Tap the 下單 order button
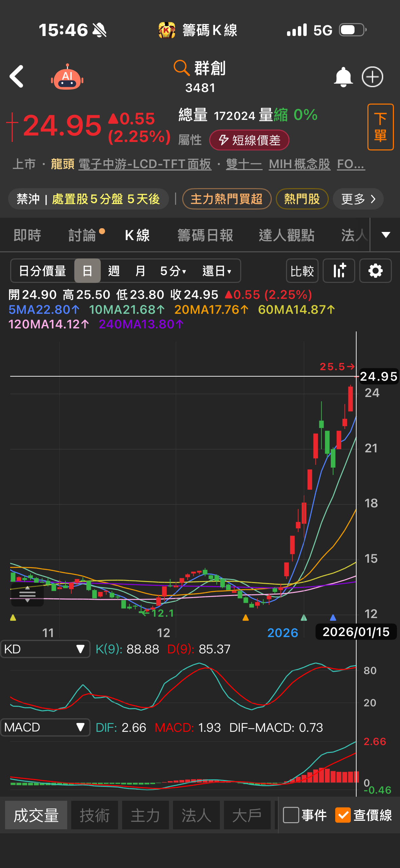Image resolution: width=400 pixels, height=868 pixels. [x=380, y=127]
